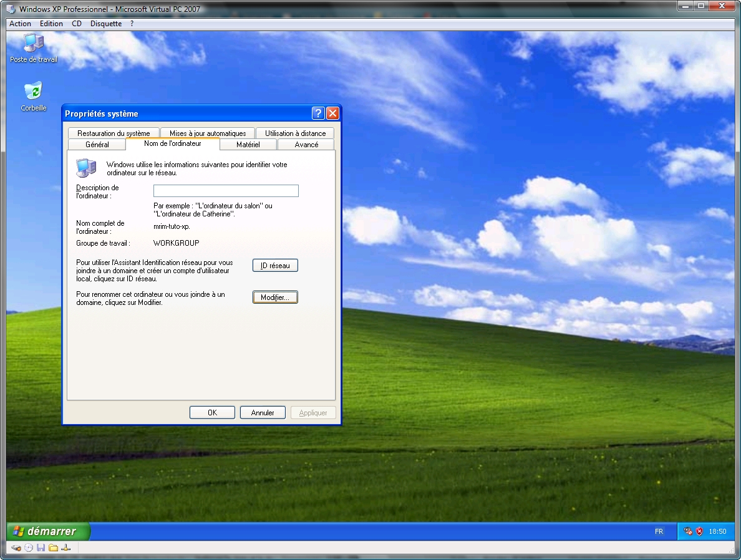Select the Corbeille recycle bin icon
Image resolution: width=741 pixels, height=560 pixels.
click(x=33, y=97)
